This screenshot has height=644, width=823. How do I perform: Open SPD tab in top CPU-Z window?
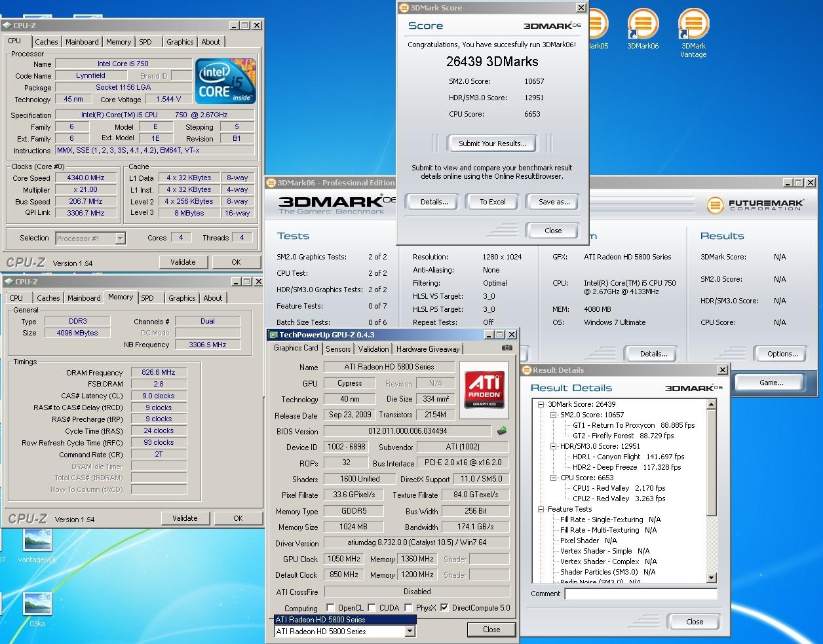point(145,42)
